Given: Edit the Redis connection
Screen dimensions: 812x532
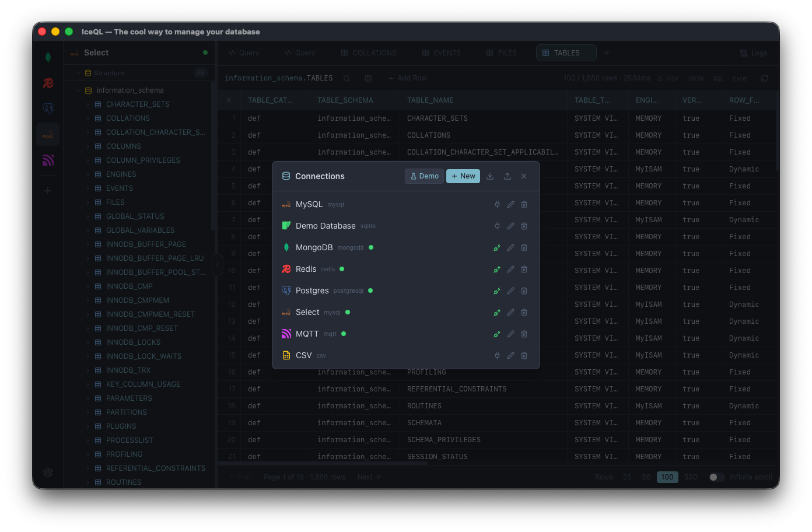Looking at the screenshot, I should click(x=510, y=269).
